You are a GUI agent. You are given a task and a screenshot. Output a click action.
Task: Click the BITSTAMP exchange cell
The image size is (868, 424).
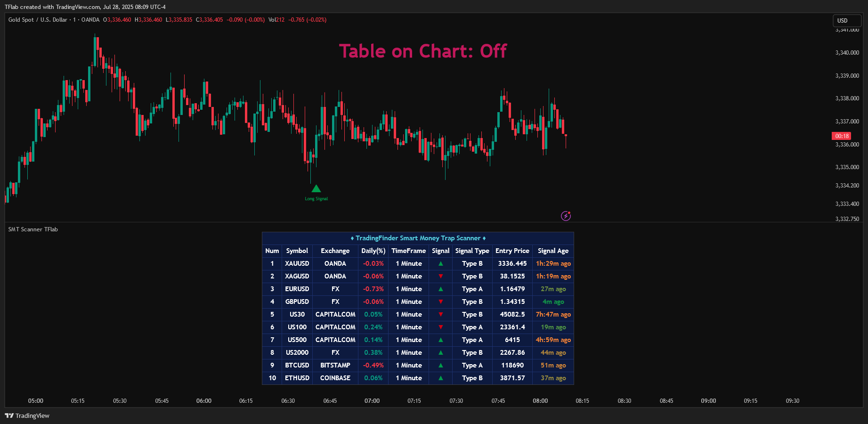click(x=335, y=366)
